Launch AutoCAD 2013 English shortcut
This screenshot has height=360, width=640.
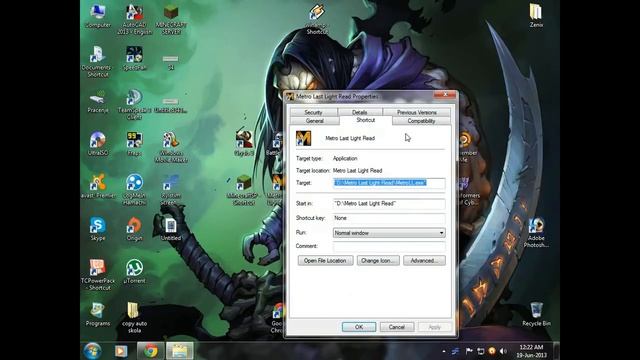pyautogui.click(x=134, y=19)
